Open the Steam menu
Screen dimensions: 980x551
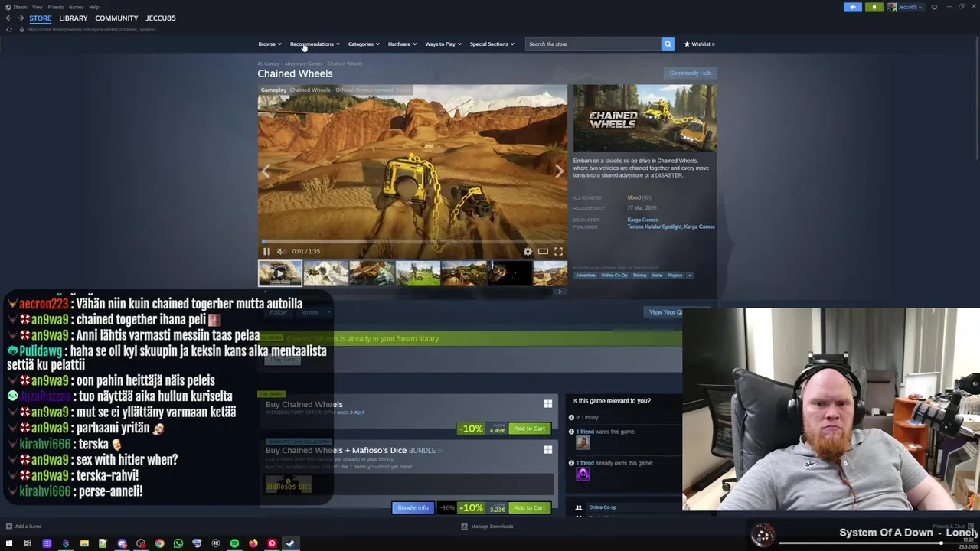pos(17,7)
